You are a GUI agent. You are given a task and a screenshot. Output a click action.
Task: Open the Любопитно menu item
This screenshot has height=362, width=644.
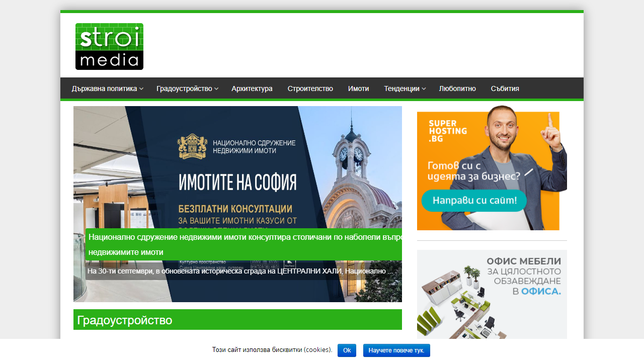click(457, 88)
